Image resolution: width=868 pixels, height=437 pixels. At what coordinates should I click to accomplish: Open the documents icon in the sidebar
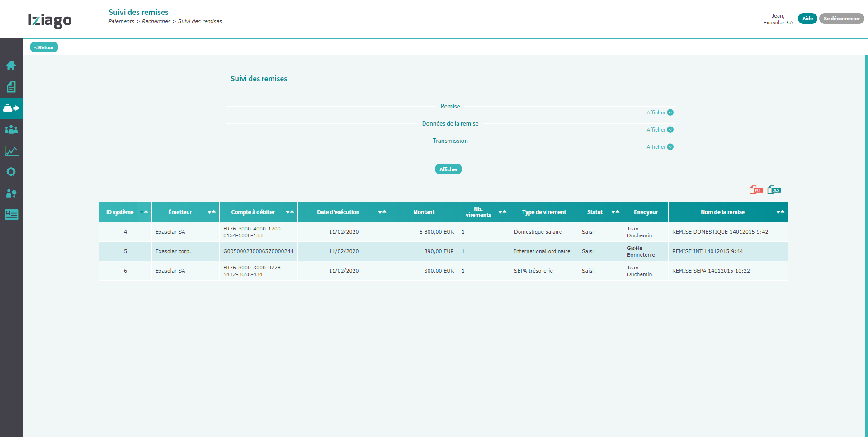click(11, 87)
